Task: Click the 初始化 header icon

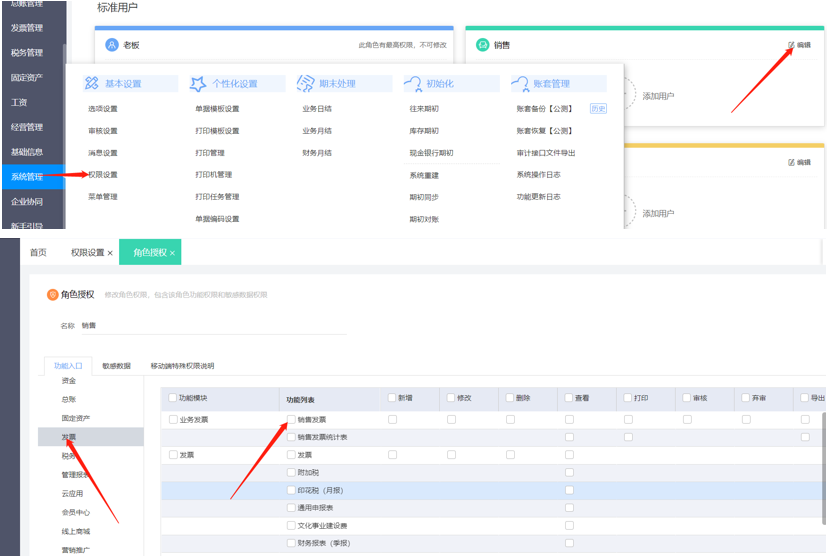Action: 413,84
